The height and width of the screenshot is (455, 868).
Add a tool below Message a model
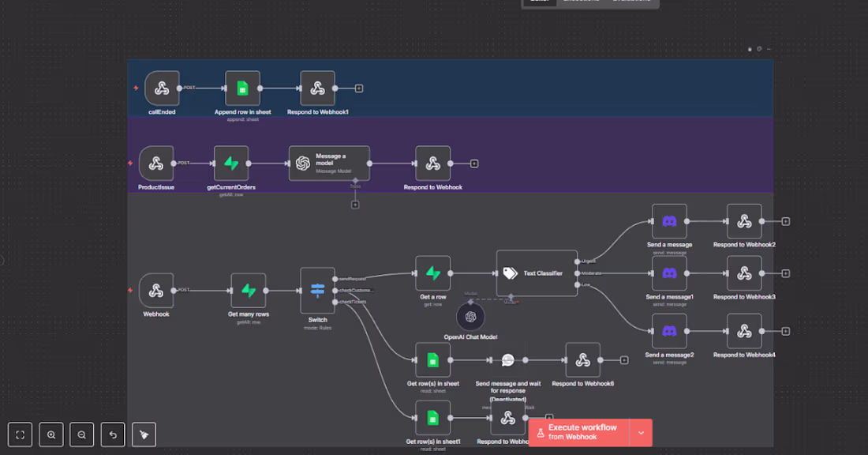pyautogui.click(x=355, y=205)
